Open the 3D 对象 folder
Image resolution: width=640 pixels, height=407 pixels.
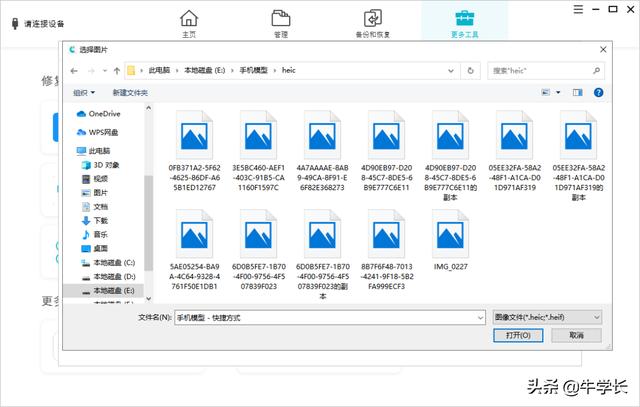tap(100, 165)
